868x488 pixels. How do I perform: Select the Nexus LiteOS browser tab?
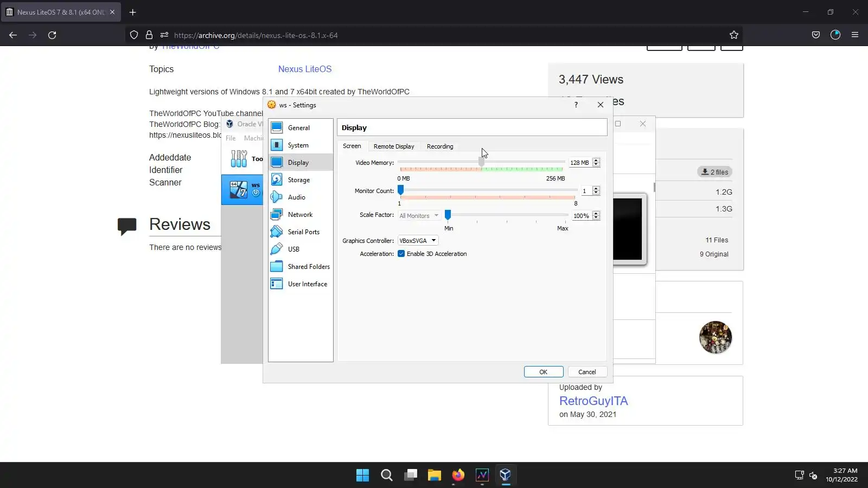pyautogui.click(x=61, y=12)
